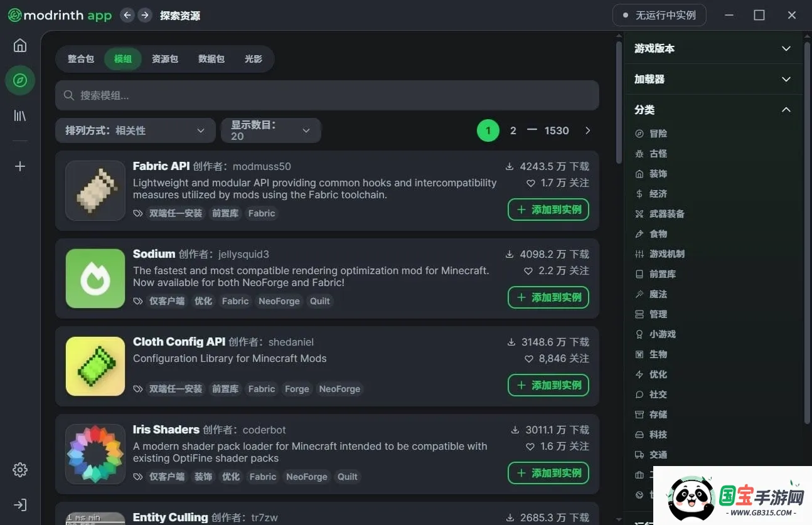Click the 魔法 wand icon
The height and width of the screenshot is (525, 812).
[639, 294]
